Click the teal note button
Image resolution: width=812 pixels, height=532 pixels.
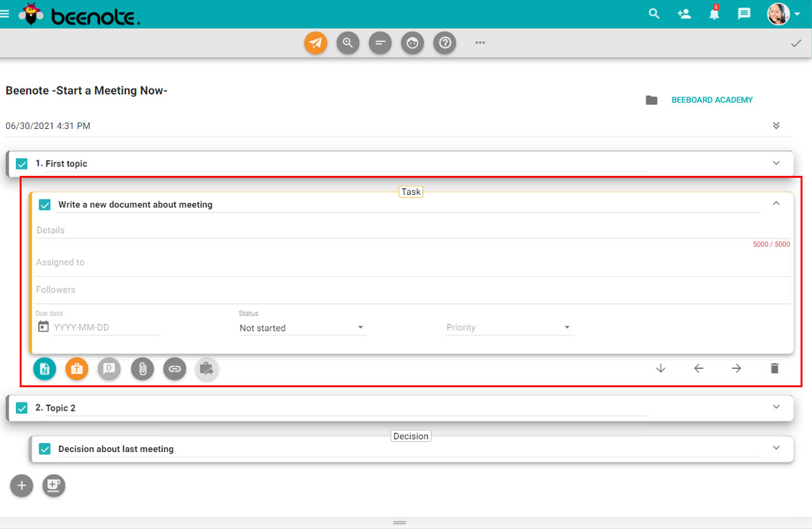coord(45,368)
